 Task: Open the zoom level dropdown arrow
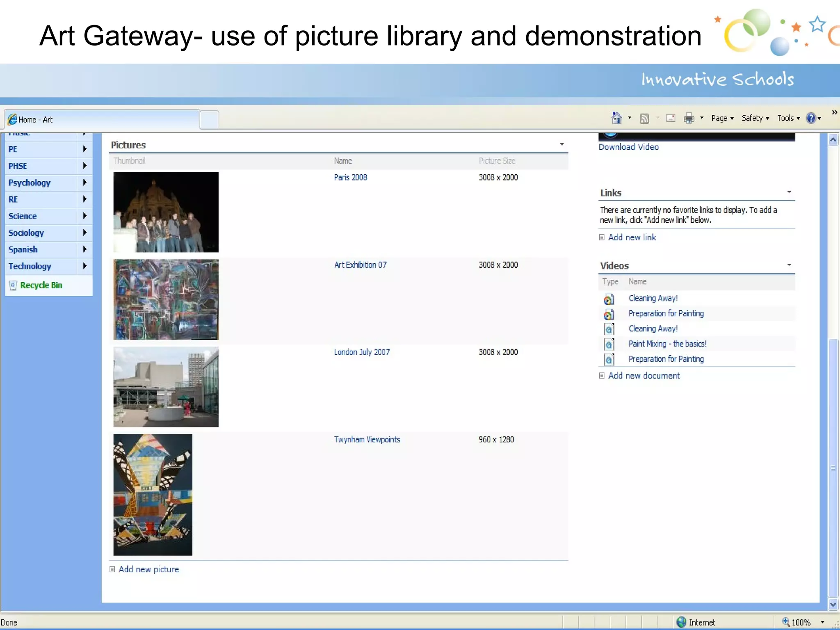(822, 622)
